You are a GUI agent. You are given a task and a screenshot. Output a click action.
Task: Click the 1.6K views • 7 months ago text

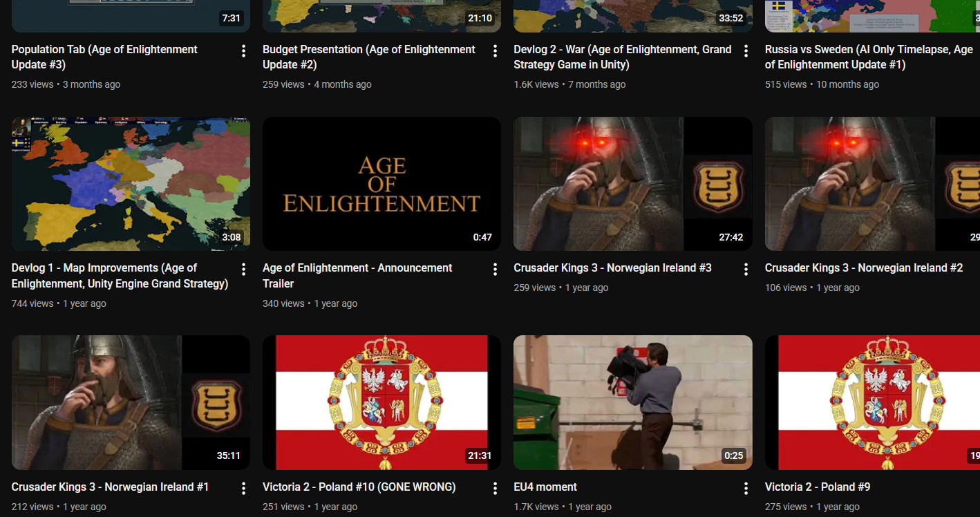pos(569,84)
